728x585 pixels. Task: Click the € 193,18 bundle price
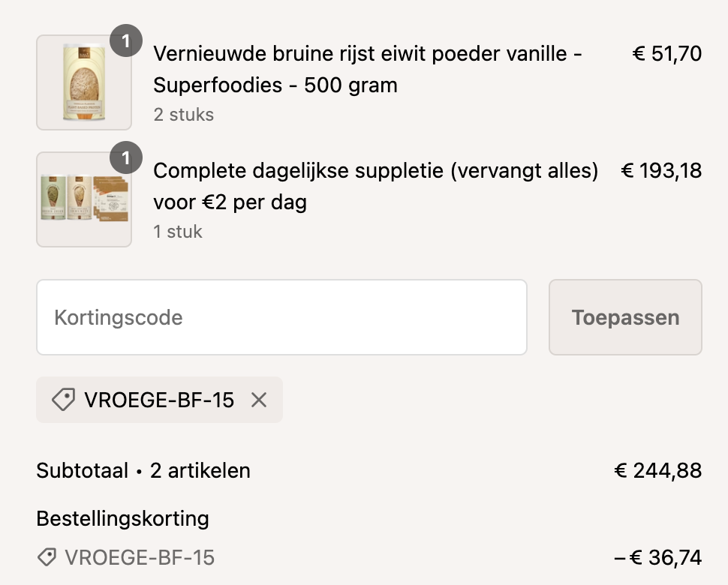661,171
